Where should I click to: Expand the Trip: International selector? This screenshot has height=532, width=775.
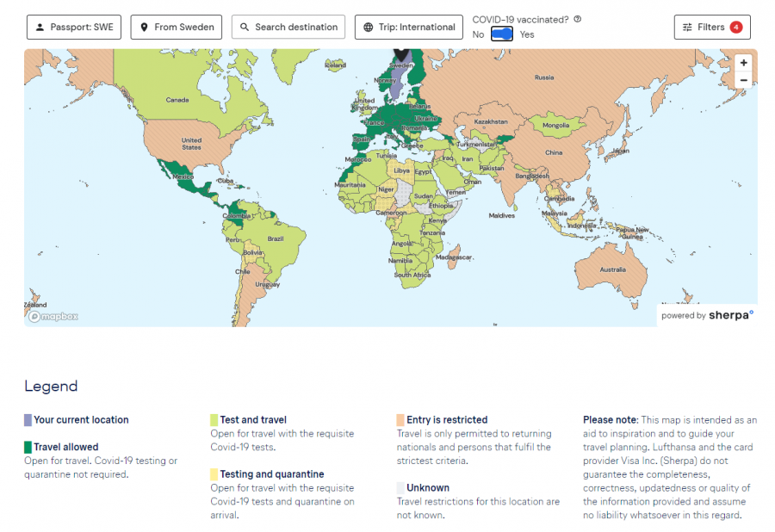pos(409,28)
